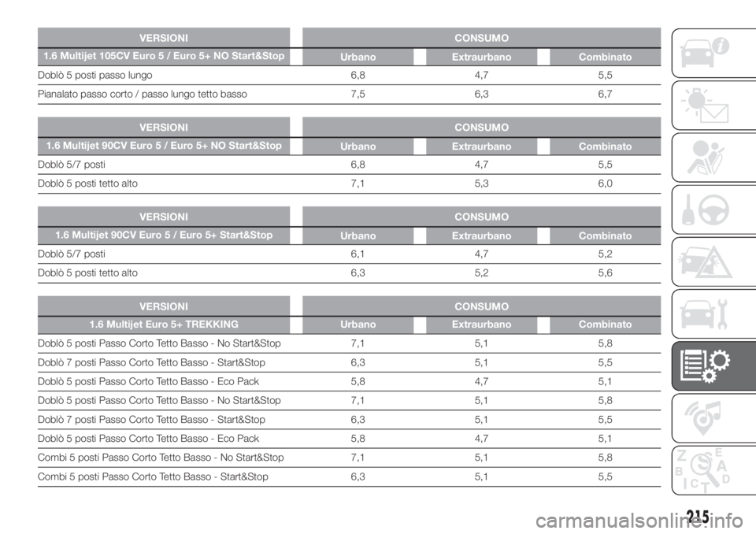Click Extraurbano column header in TREKKING table
The image size is (756, 534).
coord(481,324)
